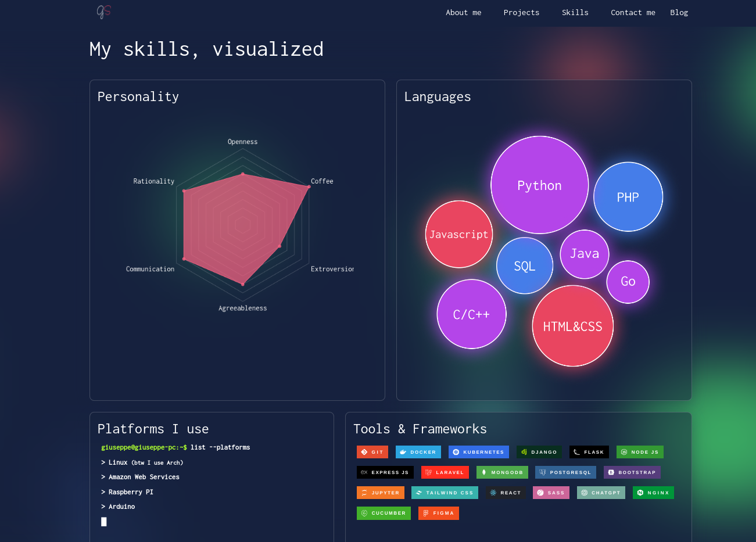756x542 pixels.
Task: Click the GS logo in the header
Action: click(x=103, y=12)
